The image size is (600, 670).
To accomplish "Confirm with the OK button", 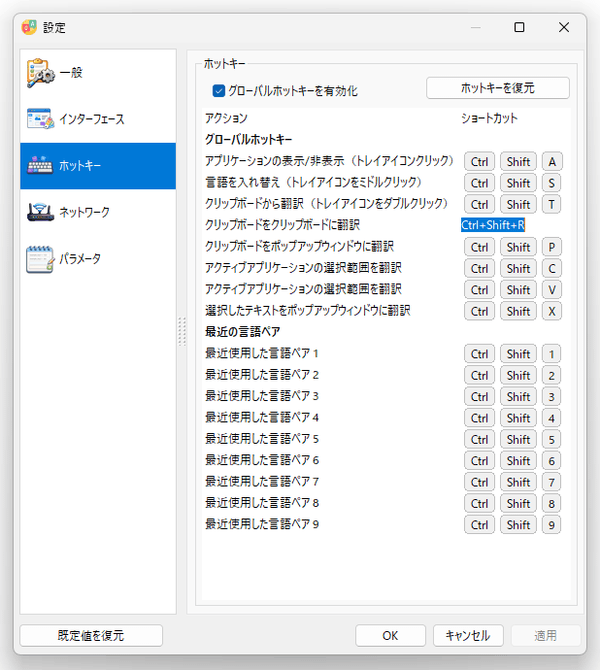I will point(390,635).
